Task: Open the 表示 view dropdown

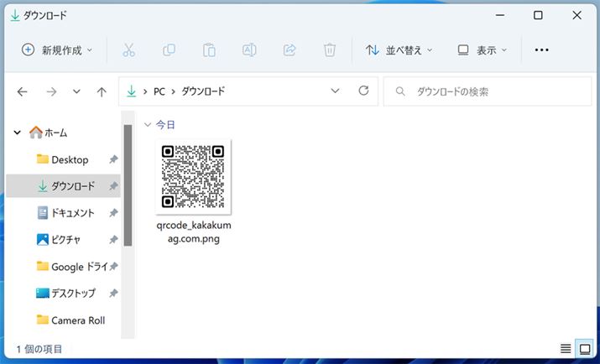Action: click(x=483, y=50)
